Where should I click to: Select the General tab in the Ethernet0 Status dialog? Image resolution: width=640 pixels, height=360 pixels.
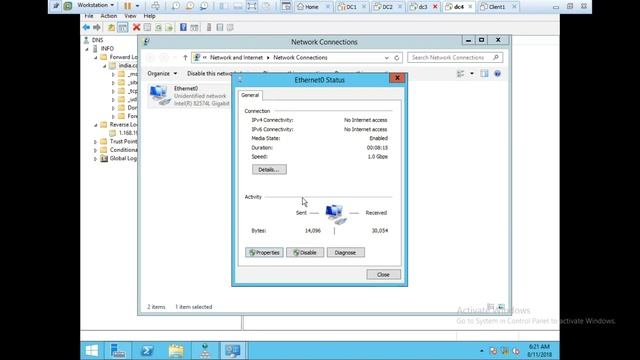[x=250, y=95]
